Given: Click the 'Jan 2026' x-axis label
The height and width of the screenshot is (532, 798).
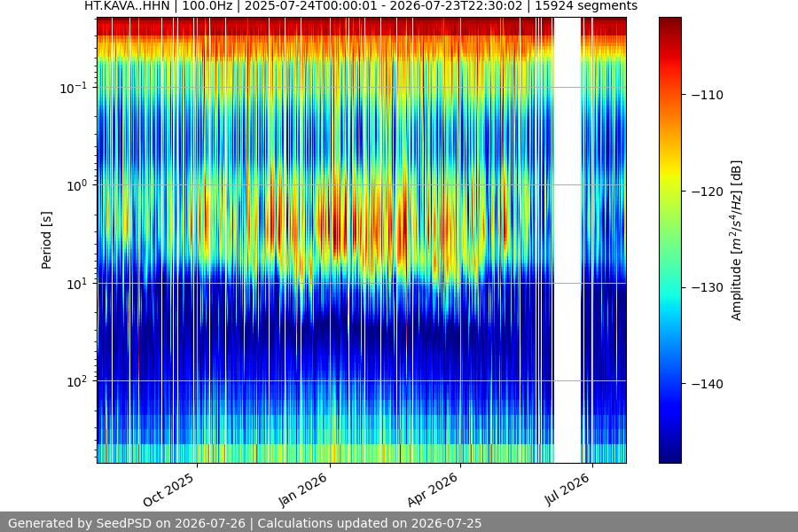Looking at the screenshot, I should 303,489.
